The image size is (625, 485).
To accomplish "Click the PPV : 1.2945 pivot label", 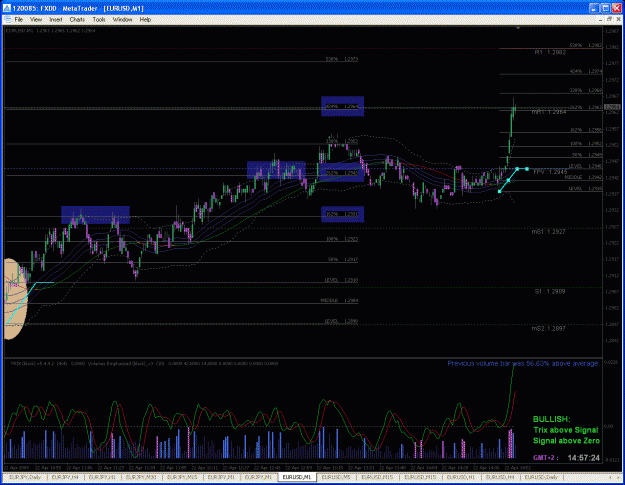I will (550, 172).
